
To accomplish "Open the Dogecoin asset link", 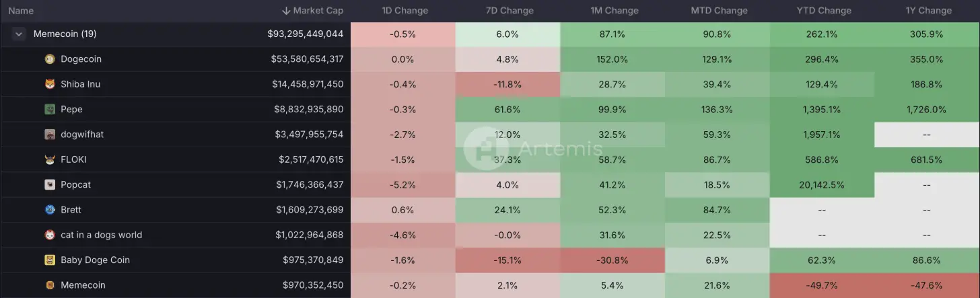I will click(81, 59).
